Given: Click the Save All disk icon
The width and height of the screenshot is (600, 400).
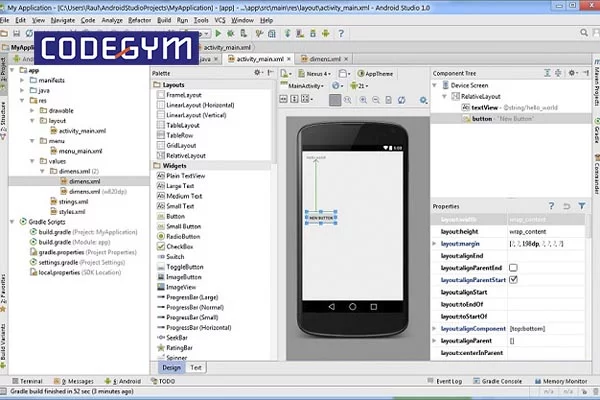Looking at the screenshot, I should [x=16, y=34].
